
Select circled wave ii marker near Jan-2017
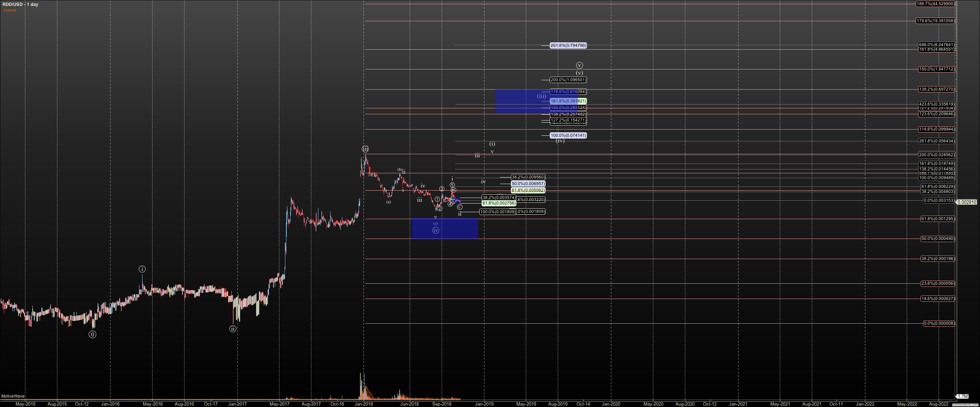tap(233, 329)
